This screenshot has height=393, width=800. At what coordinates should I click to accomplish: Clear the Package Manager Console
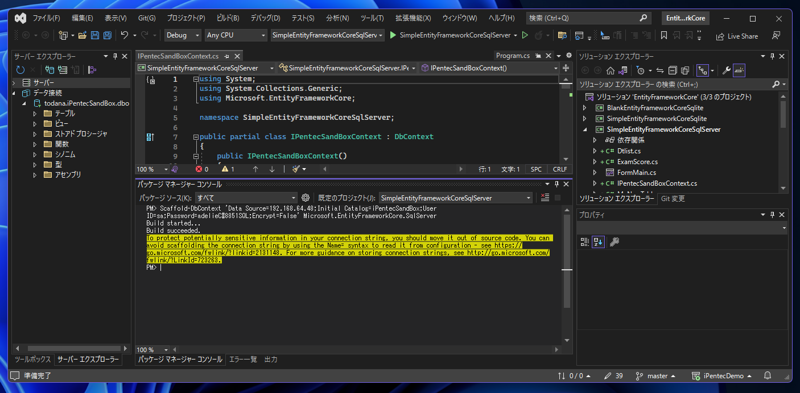tap(545, 198)
